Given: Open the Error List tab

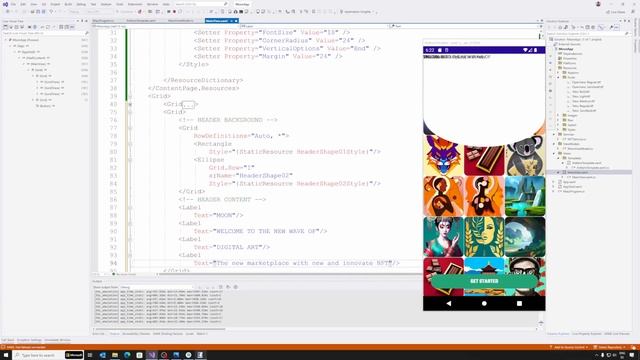Looking at the screenshot, I should point(98,334).
